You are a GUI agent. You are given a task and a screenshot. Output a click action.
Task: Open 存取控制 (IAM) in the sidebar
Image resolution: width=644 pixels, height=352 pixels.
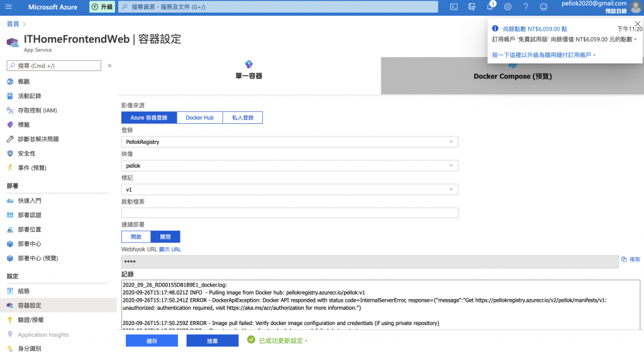(37, 111)
